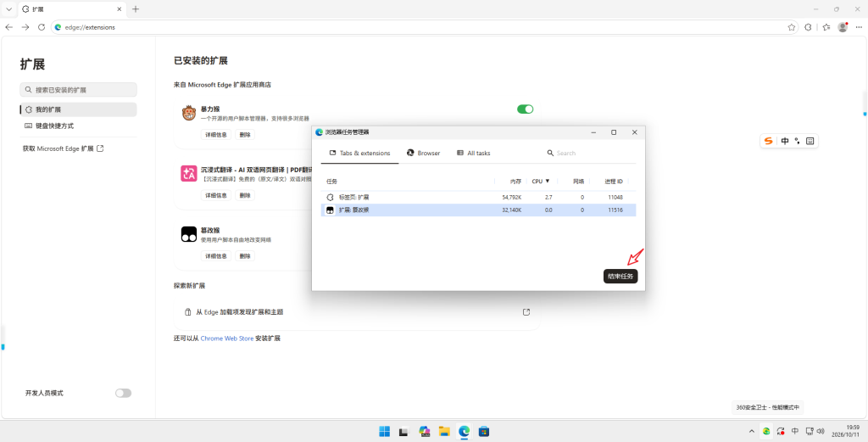
Task: Toggle the 暴力猴 extension switch off
Action: [525, 109]
